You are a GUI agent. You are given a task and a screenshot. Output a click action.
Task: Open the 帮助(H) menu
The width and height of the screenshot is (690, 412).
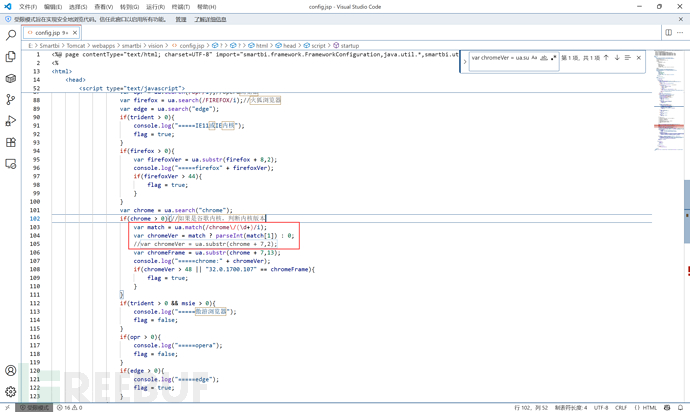(x=206, y=7)
